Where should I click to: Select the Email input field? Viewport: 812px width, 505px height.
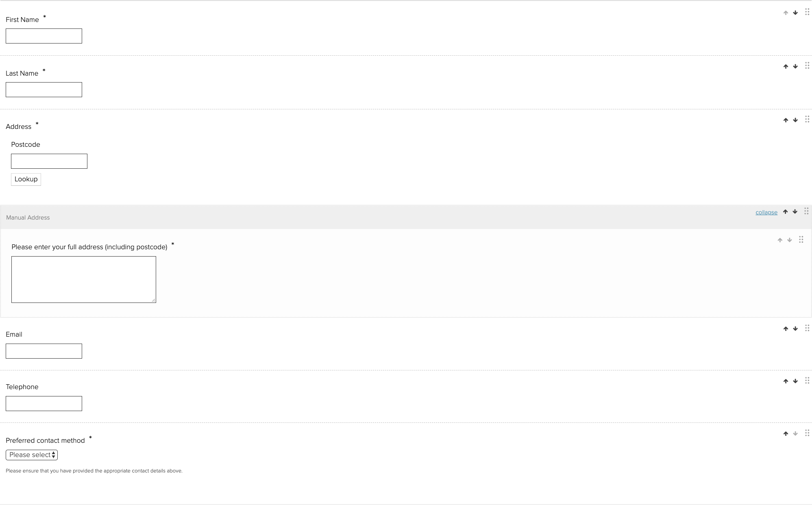pos(44,351)
